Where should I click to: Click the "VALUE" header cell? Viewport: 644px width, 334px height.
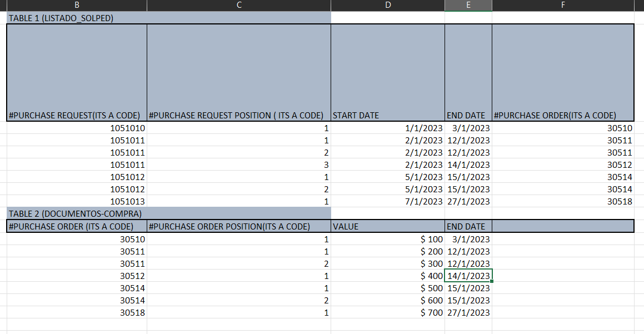point(388,226)
